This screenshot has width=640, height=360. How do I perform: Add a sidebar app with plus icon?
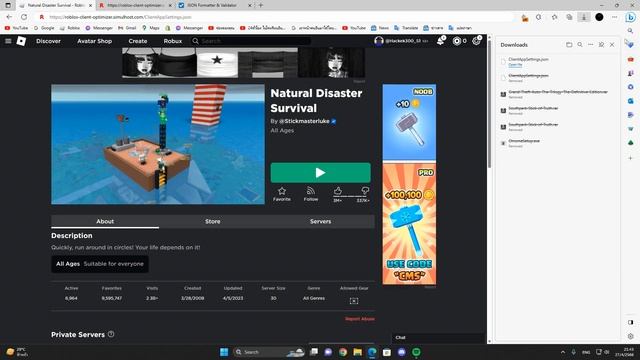coord(631,158)
